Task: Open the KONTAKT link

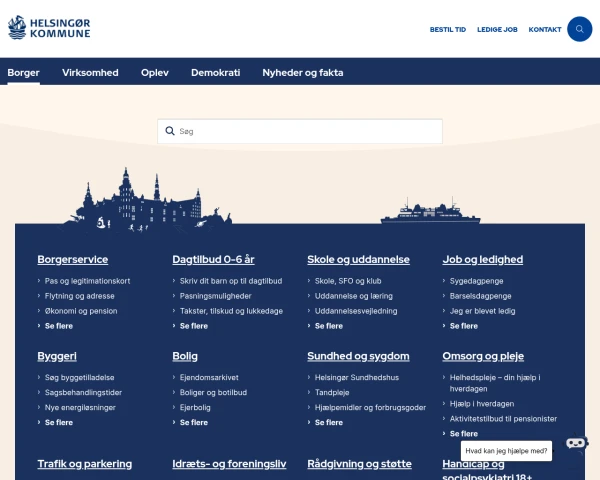Action: [x=545, y=29]
